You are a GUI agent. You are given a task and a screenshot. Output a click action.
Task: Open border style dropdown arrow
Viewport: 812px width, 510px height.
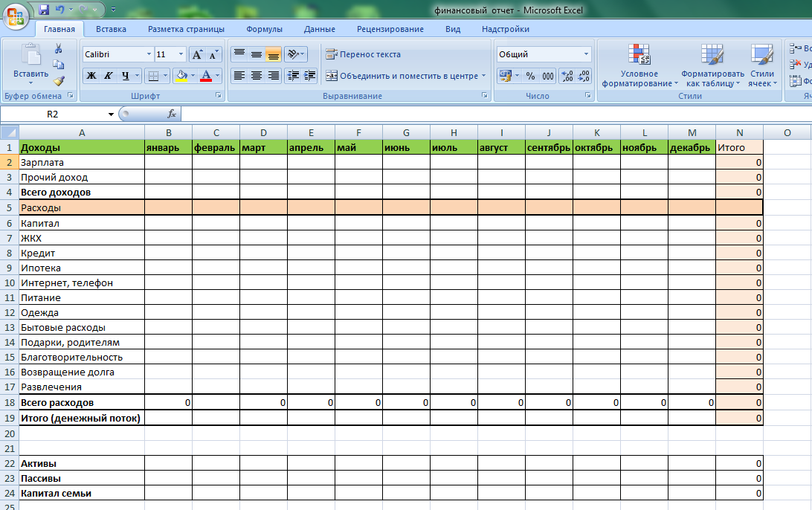pos(165,76)
